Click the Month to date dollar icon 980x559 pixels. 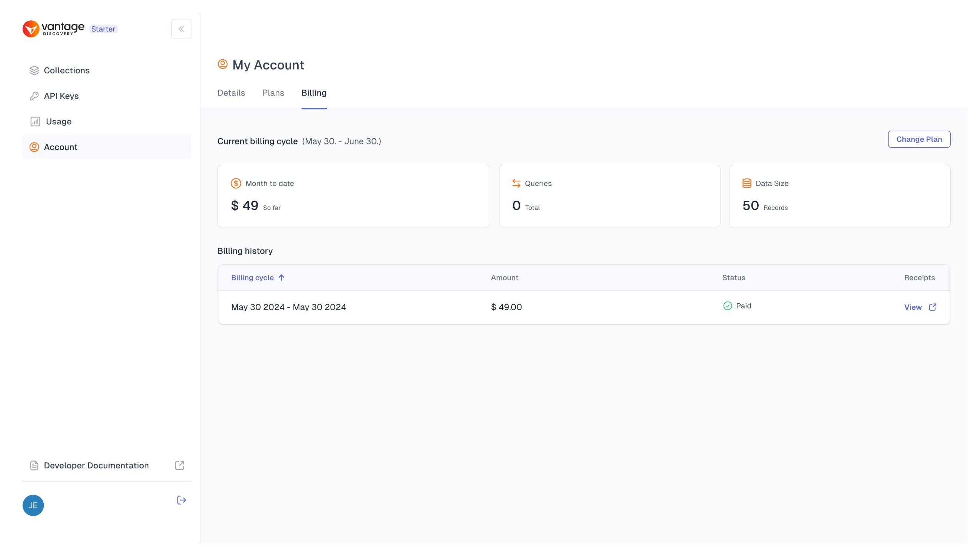tap(236, 183)
